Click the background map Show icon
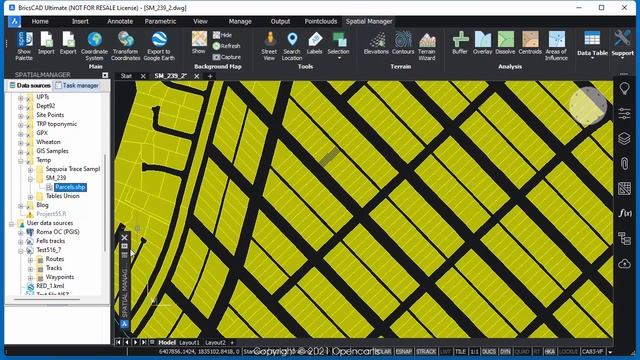Screen dimensions: 640x360 [199, 43]
